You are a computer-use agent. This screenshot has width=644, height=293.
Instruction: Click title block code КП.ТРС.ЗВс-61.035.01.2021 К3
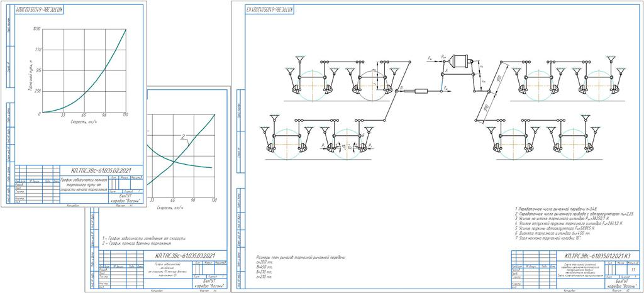pos(598,255)
